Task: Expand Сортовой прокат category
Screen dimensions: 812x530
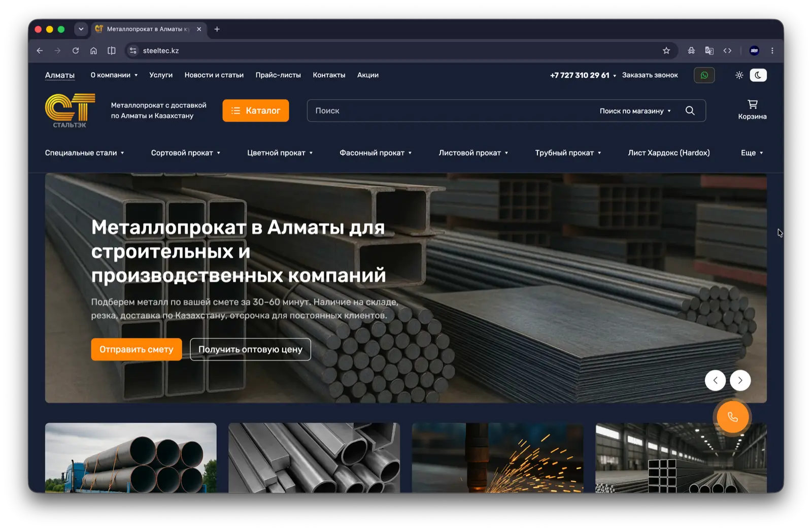Action: pos(186,153)
